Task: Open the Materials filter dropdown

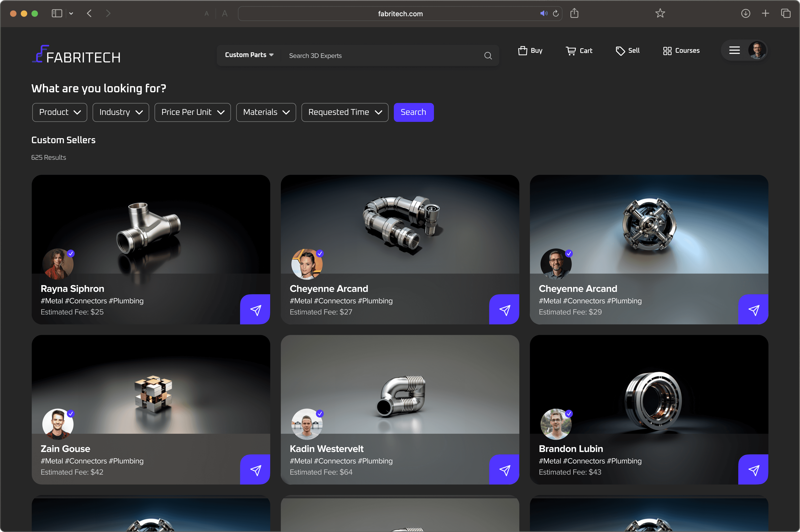Action: pos(266,112)
